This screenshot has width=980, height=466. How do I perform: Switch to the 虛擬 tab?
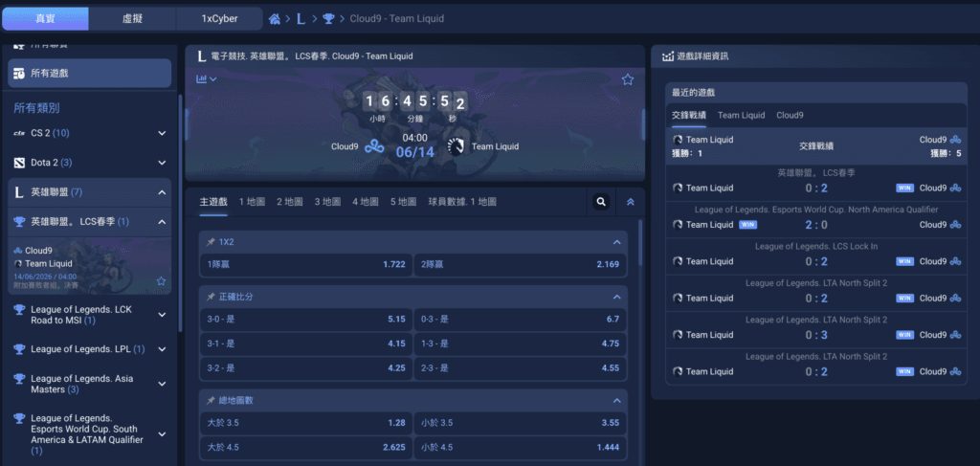(132, 19)
